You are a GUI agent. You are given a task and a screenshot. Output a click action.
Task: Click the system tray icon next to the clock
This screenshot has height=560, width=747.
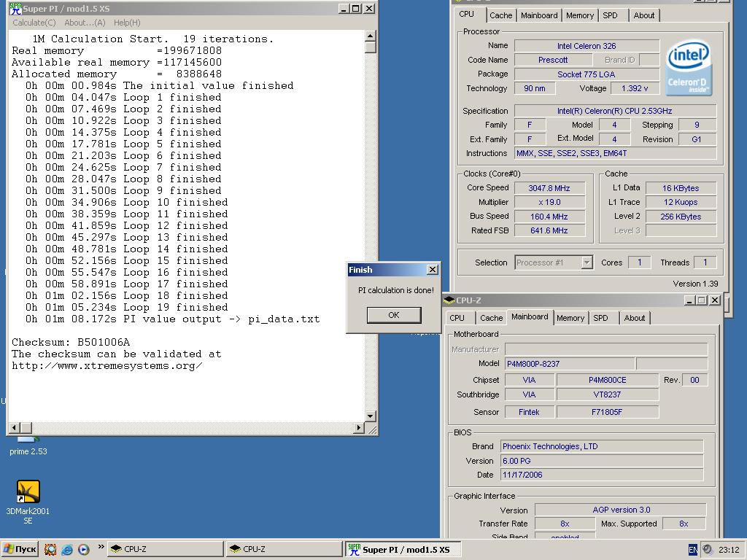708,549
